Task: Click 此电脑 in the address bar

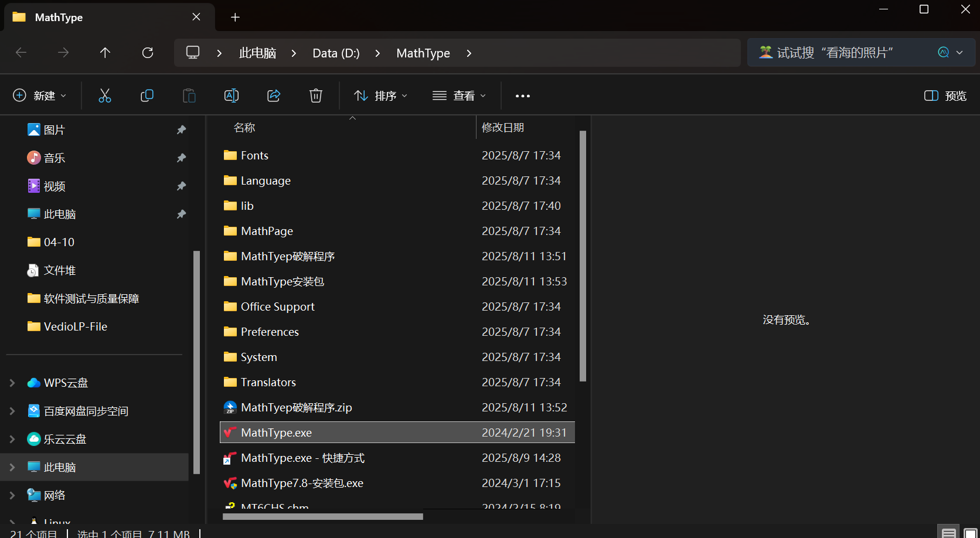Action: (x=258, y=53)
